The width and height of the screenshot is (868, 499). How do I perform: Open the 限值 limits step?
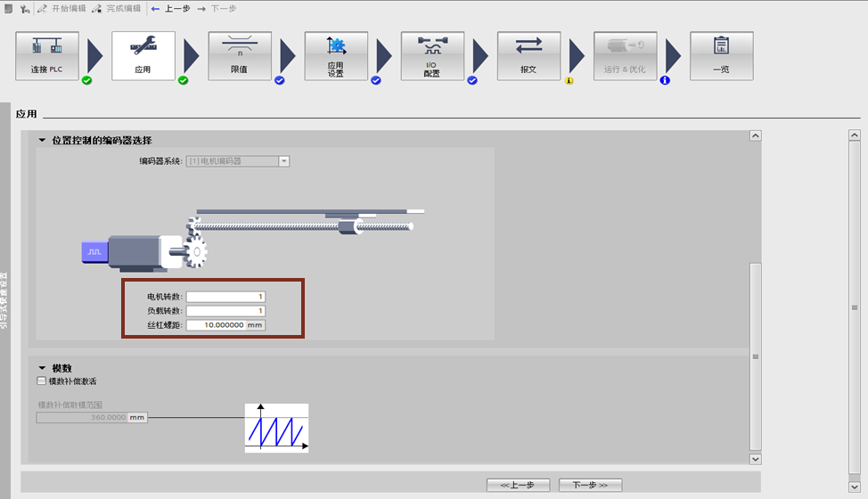(240, 56)
